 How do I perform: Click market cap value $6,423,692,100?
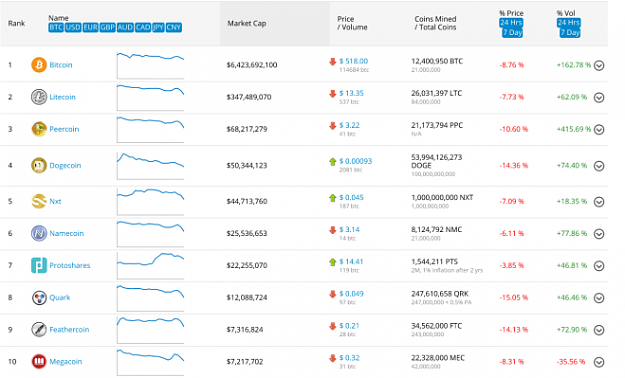click(252, 65)
